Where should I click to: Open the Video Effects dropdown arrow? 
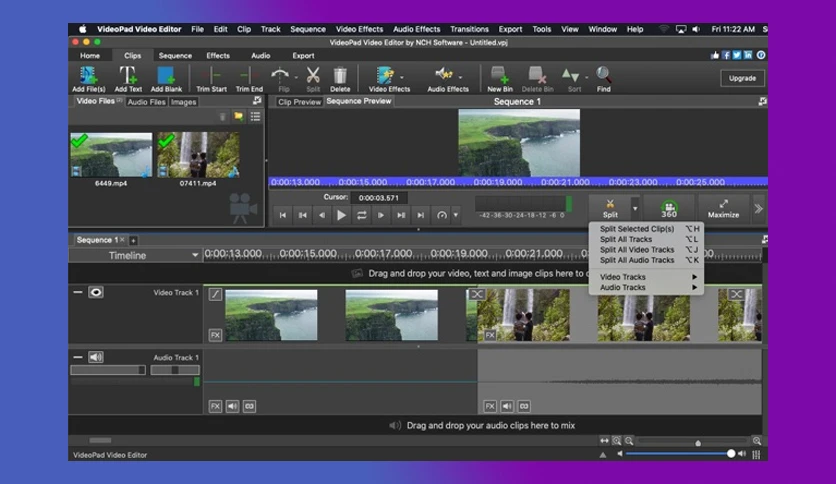click(x=401, y=77)
